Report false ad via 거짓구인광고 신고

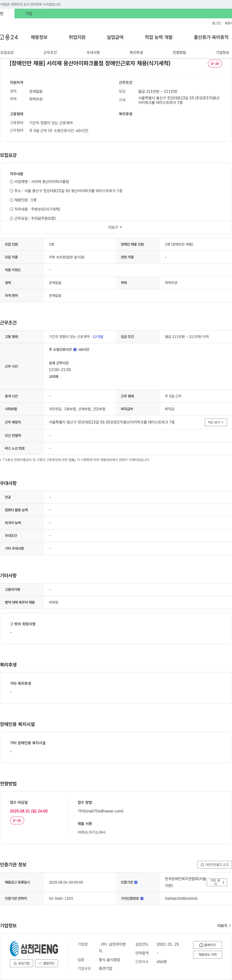pos(215,865)
